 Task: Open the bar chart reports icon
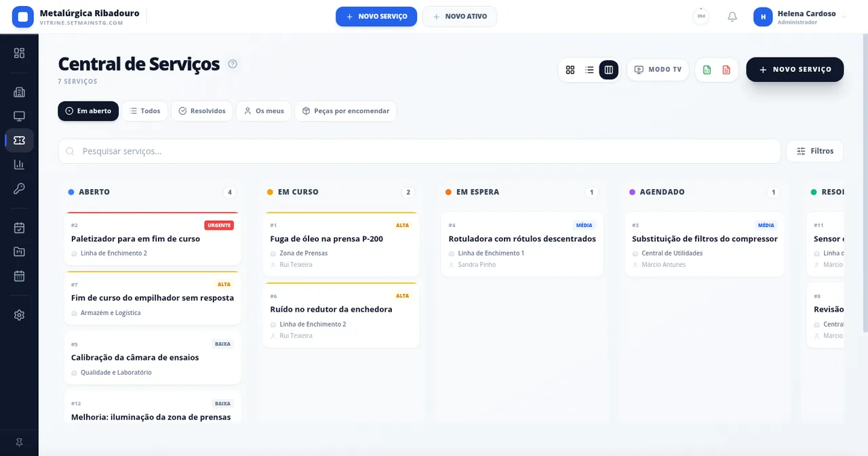[19, 164]
